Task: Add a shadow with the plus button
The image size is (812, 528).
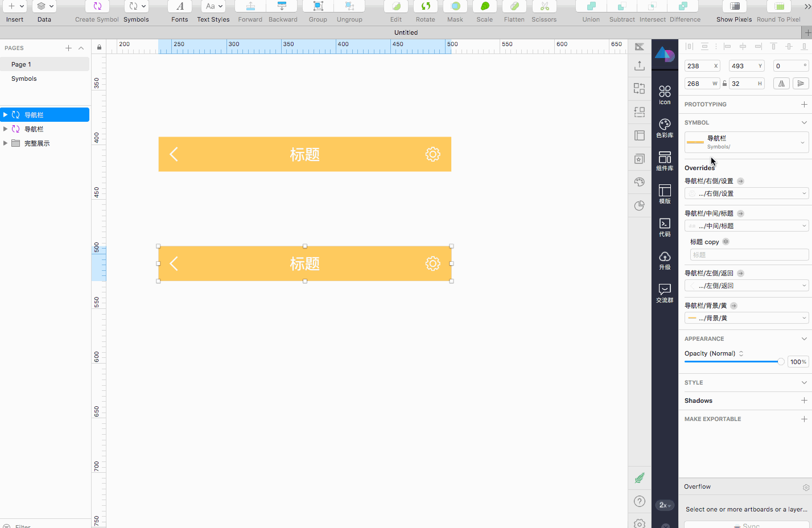Action: (x=804, y=401)
